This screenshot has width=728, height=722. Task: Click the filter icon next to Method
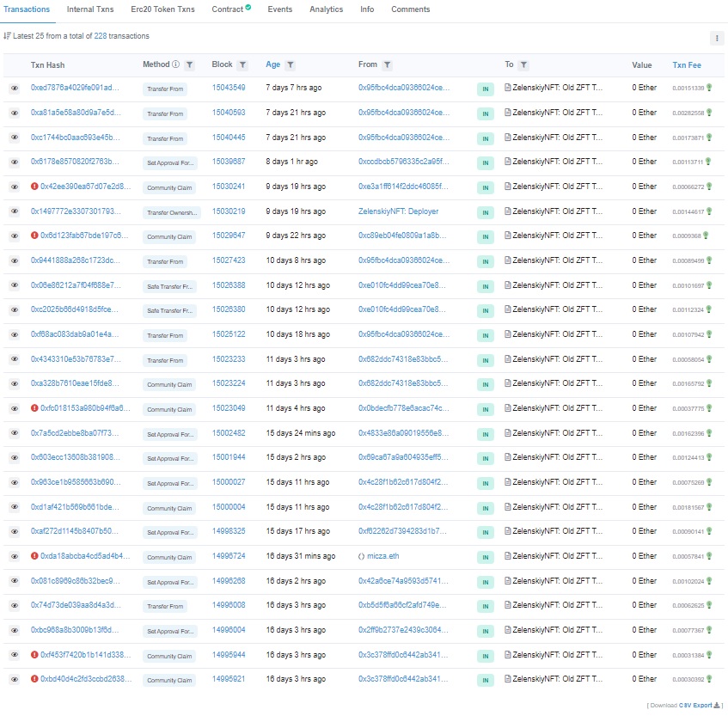(190, 65)
